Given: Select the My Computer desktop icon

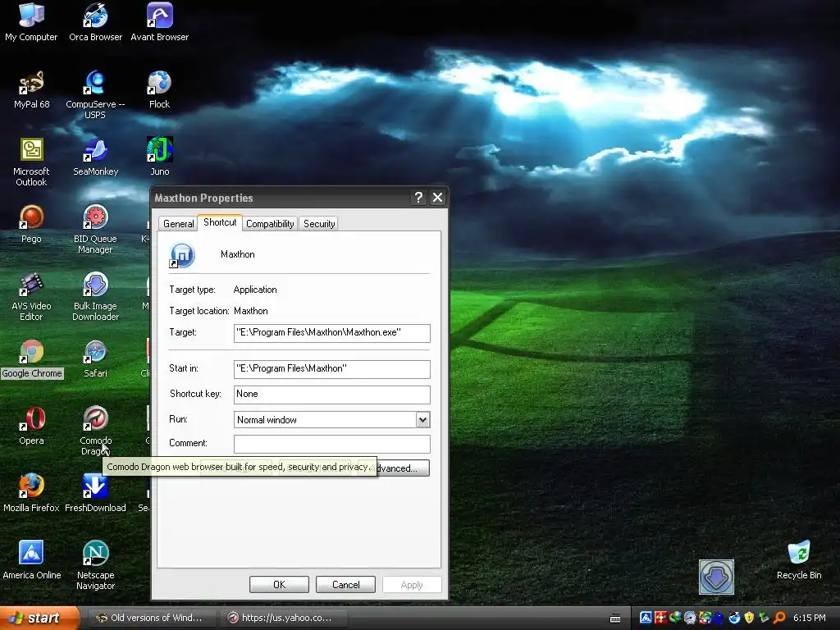Looking at the screenshot, I should click(31, 22).
